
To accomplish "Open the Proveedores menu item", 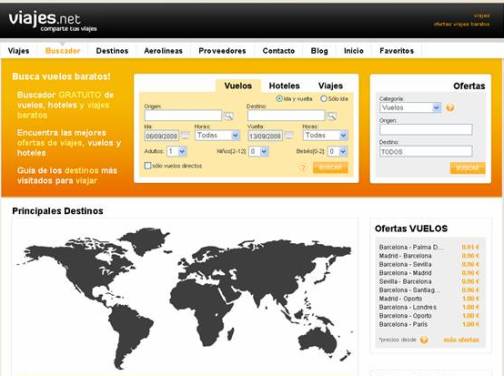I will [222, 51].
